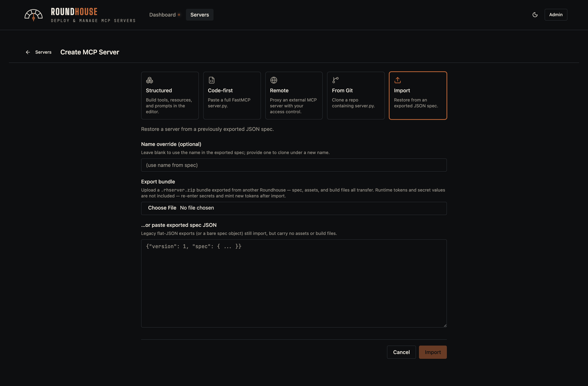Viewport: 588px width, 386px height.
Task: Click Choose File for export bundle
Action: (x=162, y=208)
